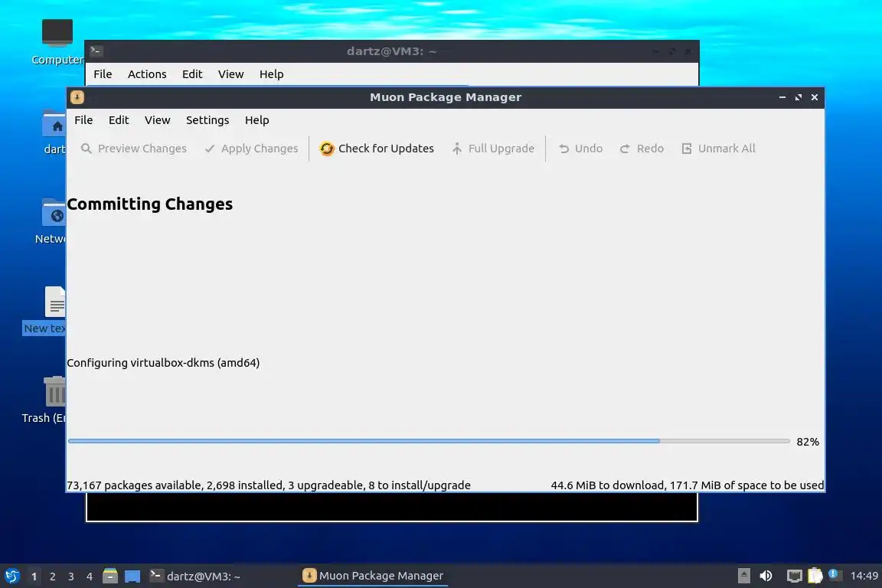Click the dartz@VM3 terminal title bar
The image size is (882, 588).
[x=391, y=51]
